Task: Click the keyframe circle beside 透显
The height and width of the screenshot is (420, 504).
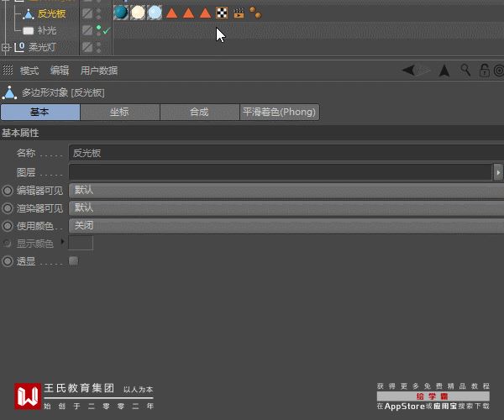Action: point(8,261)
